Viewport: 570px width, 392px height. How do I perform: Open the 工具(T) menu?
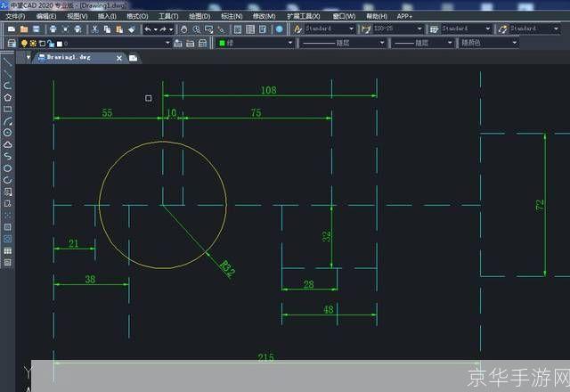click(x=168, y=16)
